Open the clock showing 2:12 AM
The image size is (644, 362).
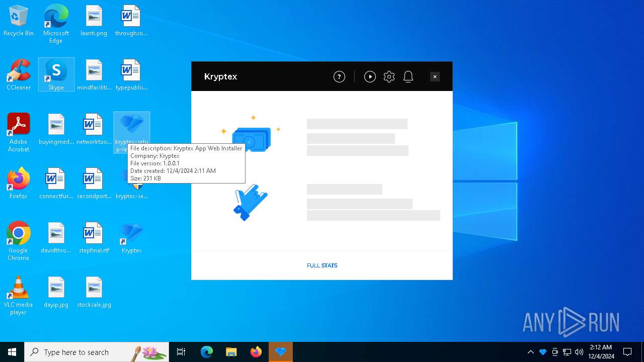pos(601,352)
